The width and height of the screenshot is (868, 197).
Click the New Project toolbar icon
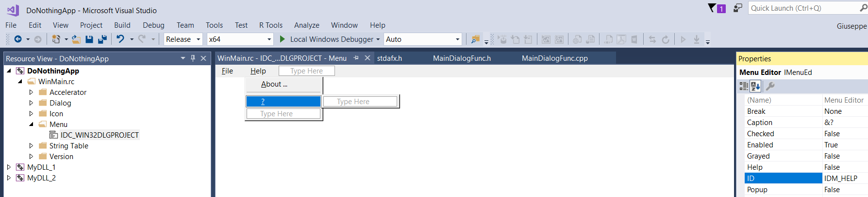[x=56, y=39]
